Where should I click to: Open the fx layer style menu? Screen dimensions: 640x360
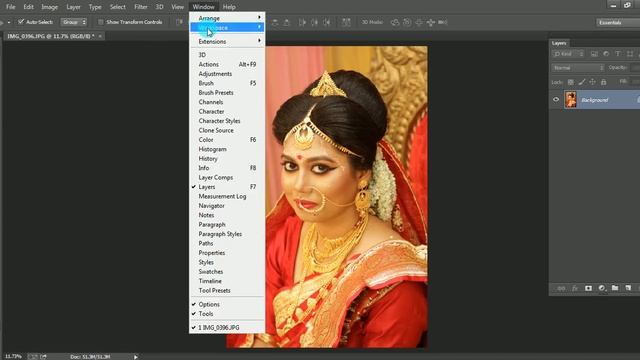pos(575,288)
